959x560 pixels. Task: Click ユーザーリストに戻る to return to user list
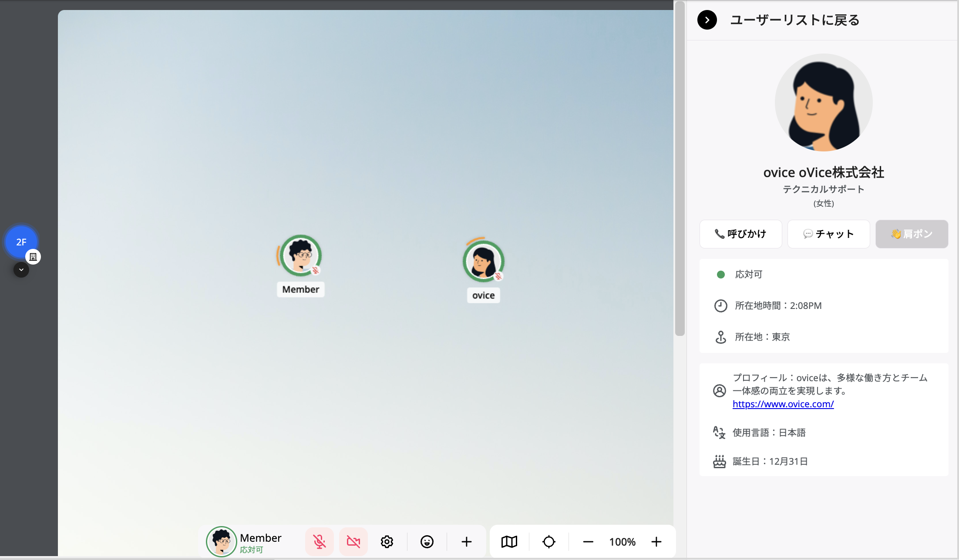point(795,20)
